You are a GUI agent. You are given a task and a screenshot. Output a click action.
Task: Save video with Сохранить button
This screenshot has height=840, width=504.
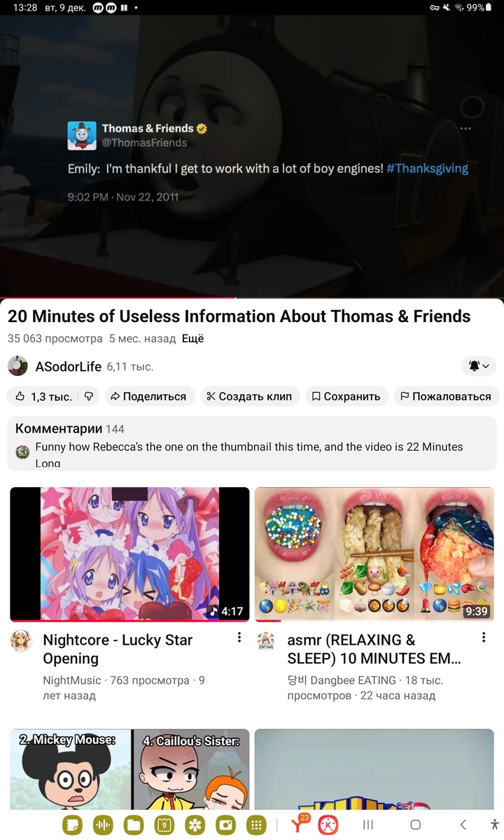click(346, 396)
